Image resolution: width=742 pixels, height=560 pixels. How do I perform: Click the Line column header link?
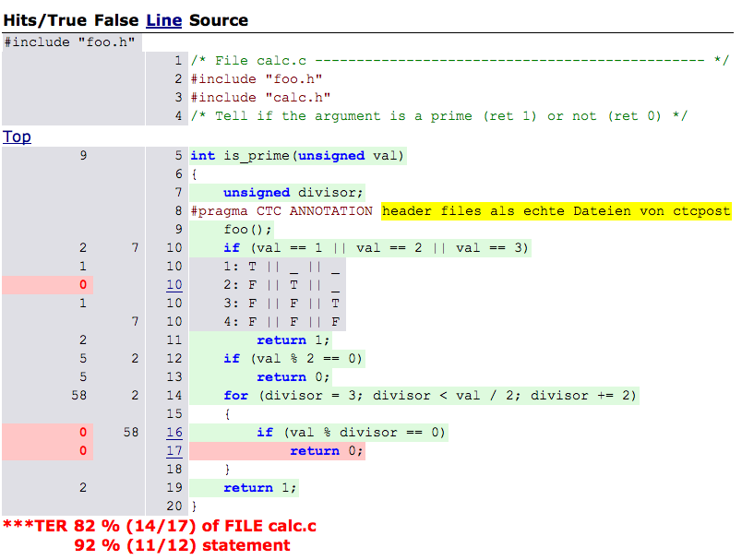163,19
